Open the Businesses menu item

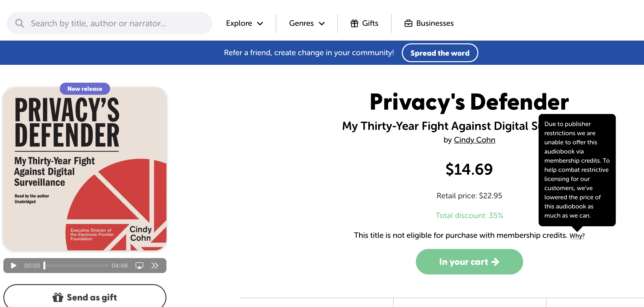(434, 23)
